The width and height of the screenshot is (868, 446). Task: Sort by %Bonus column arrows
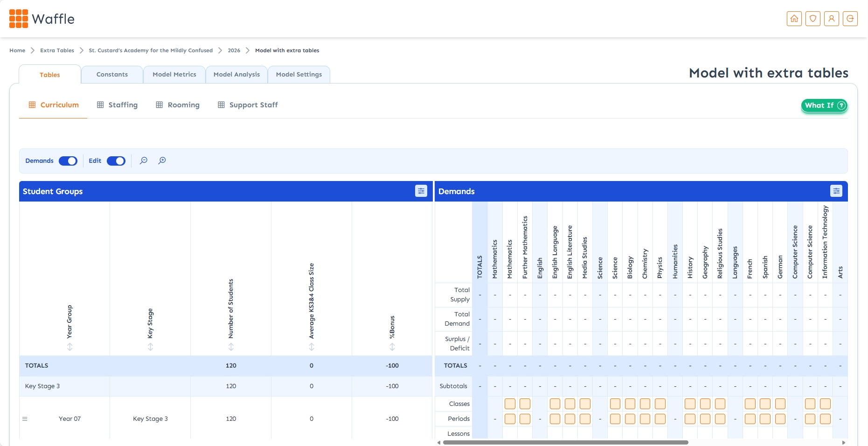(392, 347)
